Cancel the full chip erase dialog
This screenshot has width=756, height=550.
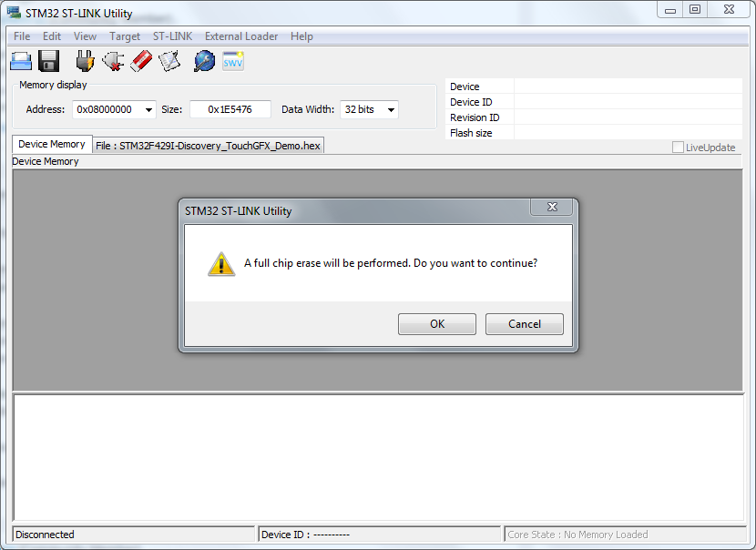(524, 324)
